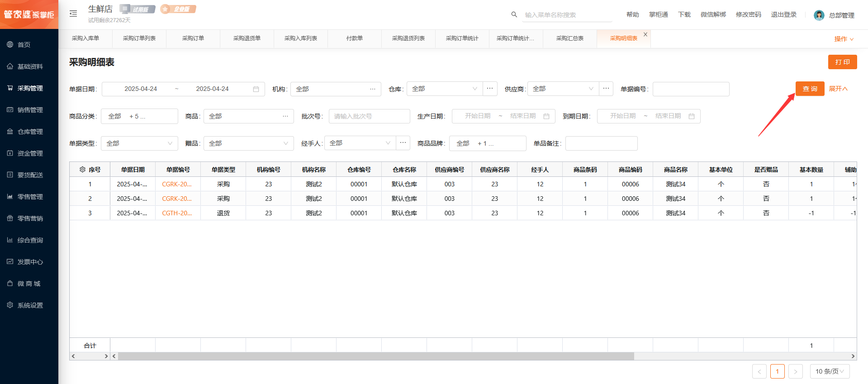The width and height of the screenshot is (868, 384).
Task: Click the search magnifier icon in header
Action: 514,14
